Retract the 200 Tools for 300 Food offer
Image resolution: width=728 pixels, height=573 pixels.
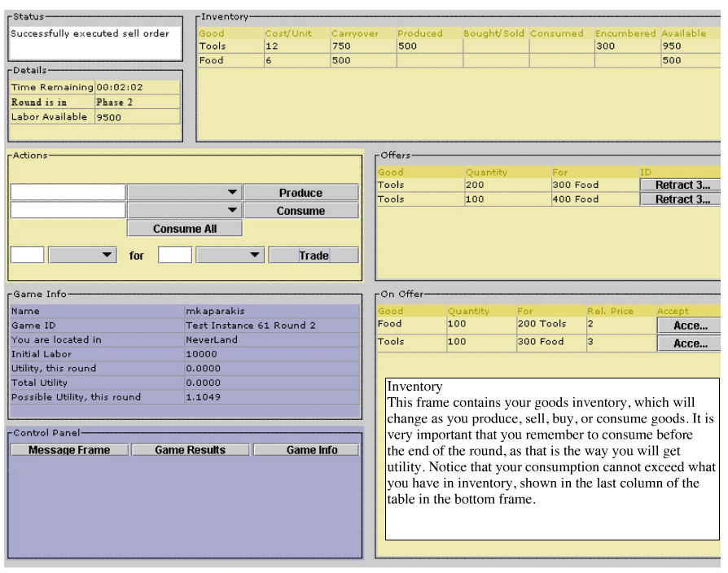click(x=682, y=185)
